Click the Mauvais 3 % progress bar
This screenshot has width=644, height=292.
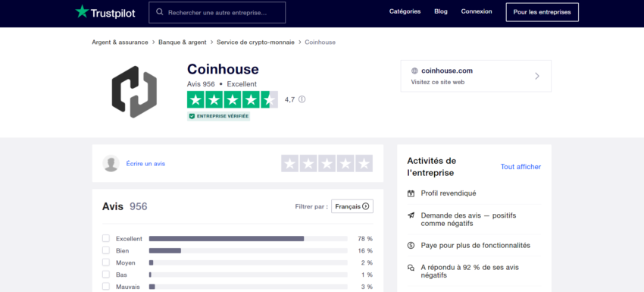point(248,287)
